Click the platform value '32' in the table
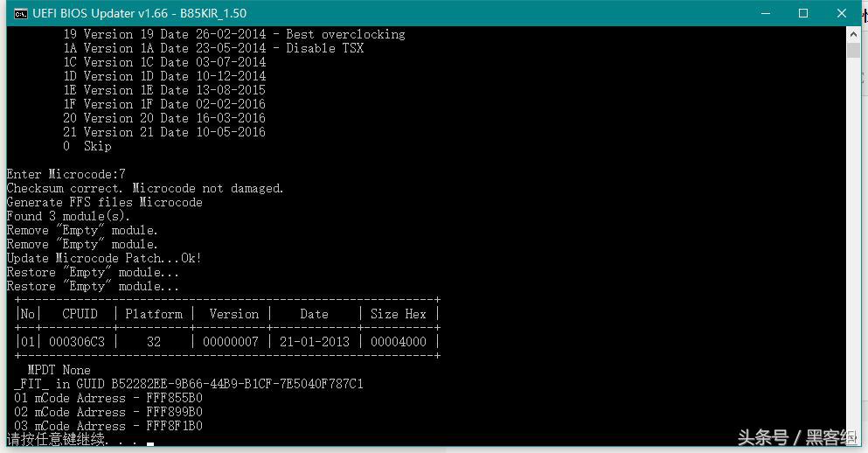This screenshot has width=868, height=453. [x=154, y=342]
